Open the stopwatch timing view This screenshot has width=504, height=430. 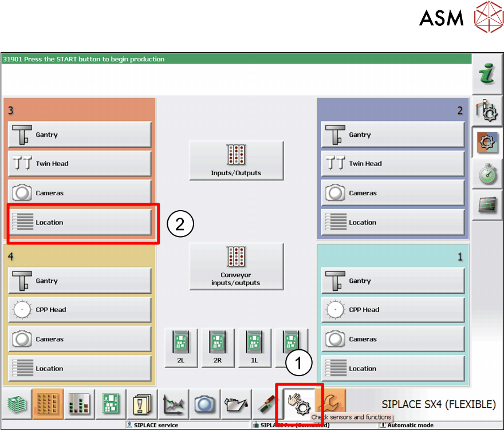(487, 175)
